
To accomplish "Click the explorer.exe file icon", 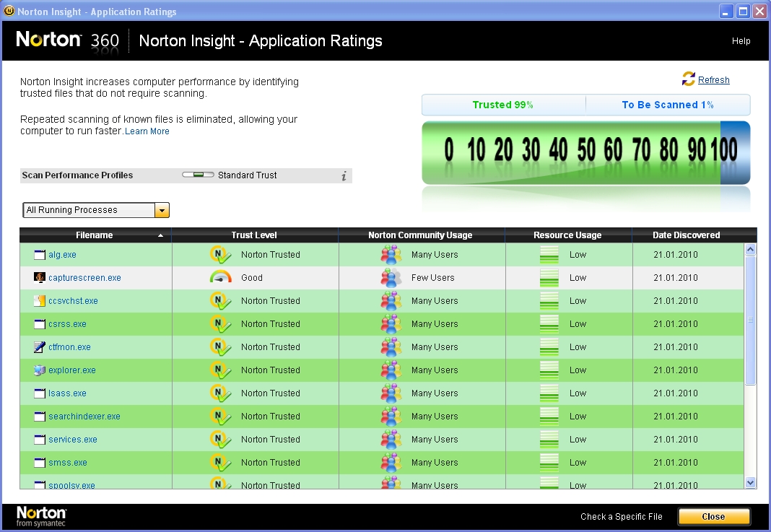I will tap(40, 370).
